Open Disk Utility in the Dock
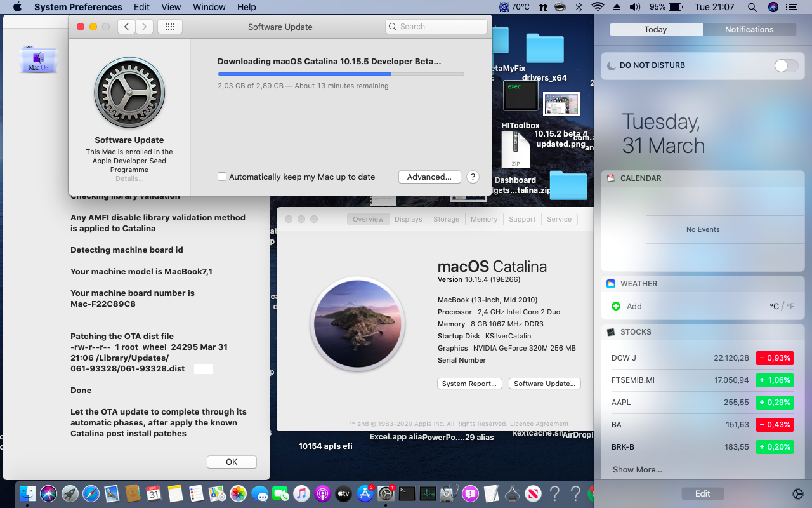812x508 pixels. point(449,493)
